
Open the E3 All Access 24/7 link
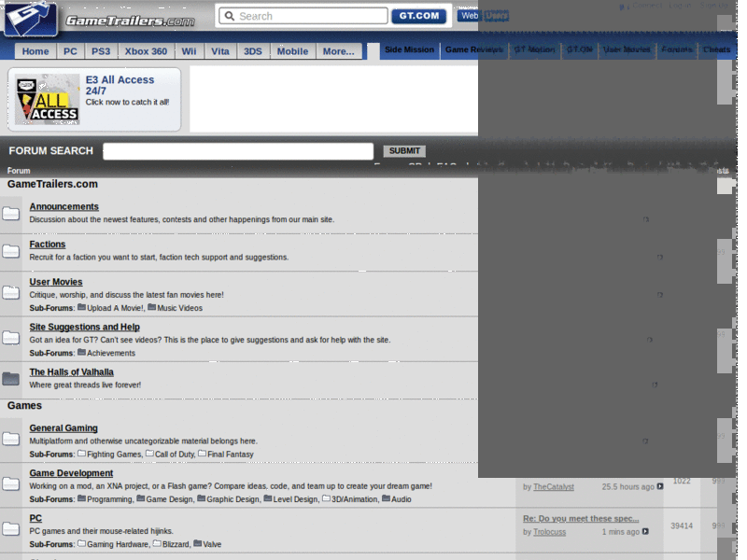point(120,85)
